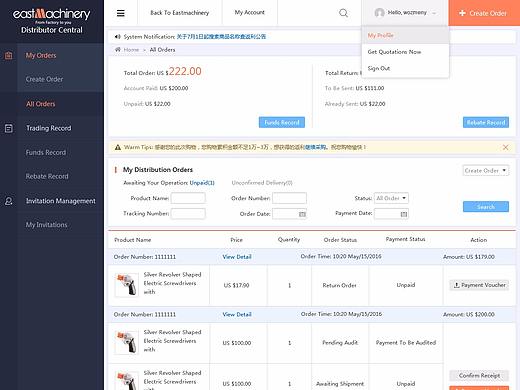This screenshot has height=390, width=520.
Task: Open View Detail for the US $179.00 order
Action: click(x=237, y=257)
